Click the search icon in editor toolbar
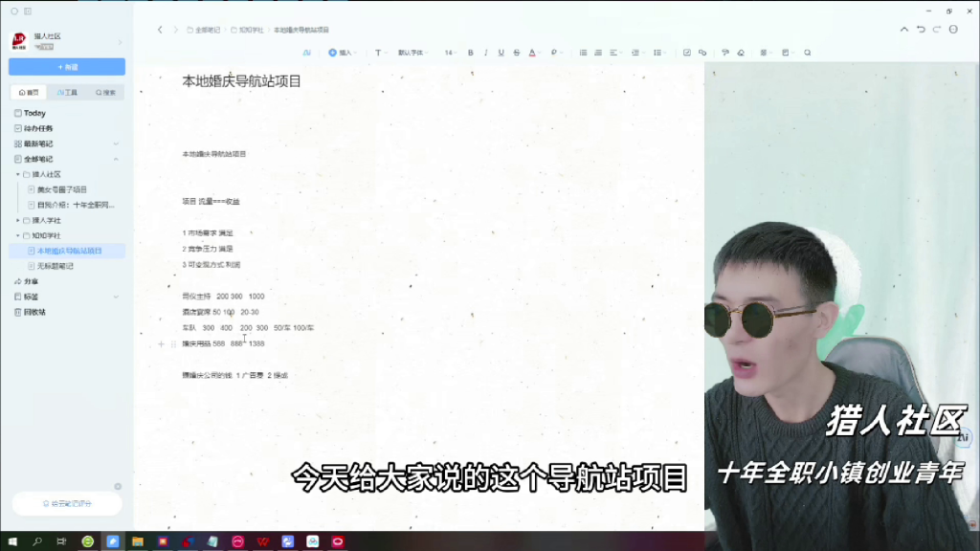980x551 pixels. 808,53
